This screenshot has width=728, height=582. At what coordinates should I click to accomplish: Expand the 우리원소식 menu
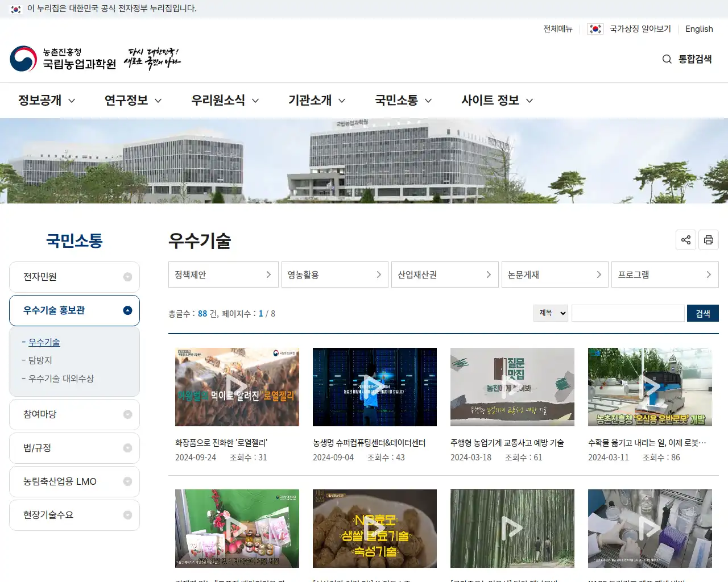pos(225,101)
